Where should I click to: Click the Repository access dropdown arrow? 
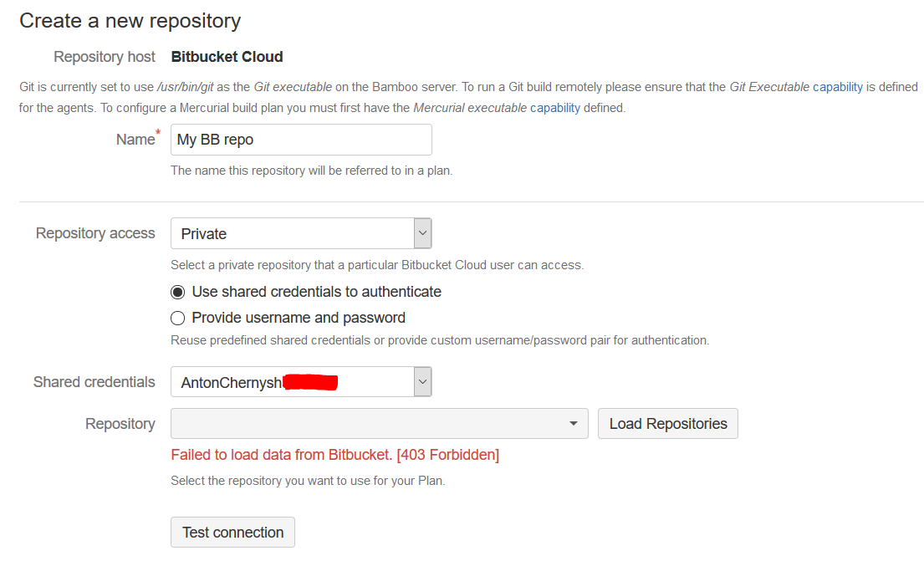(x=423, y=232)
